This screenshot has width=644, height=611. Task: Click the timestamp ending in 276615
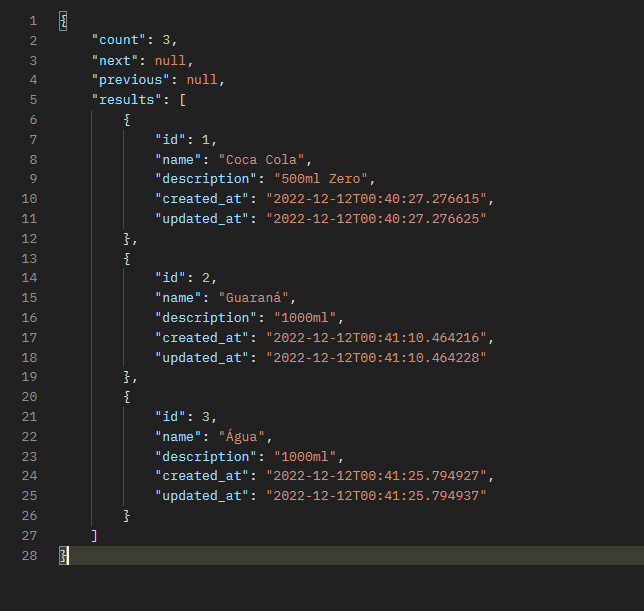378,199
